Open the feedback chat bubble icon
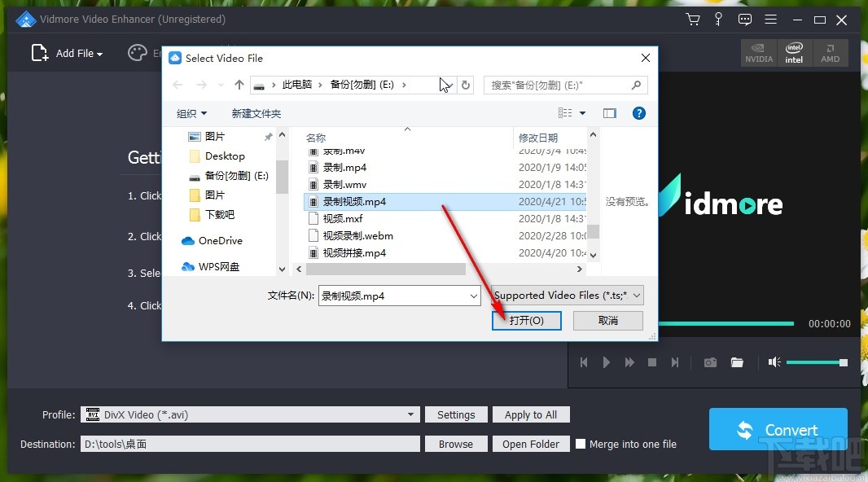Viewport: 868px width, 482px height. click(745, 20)
